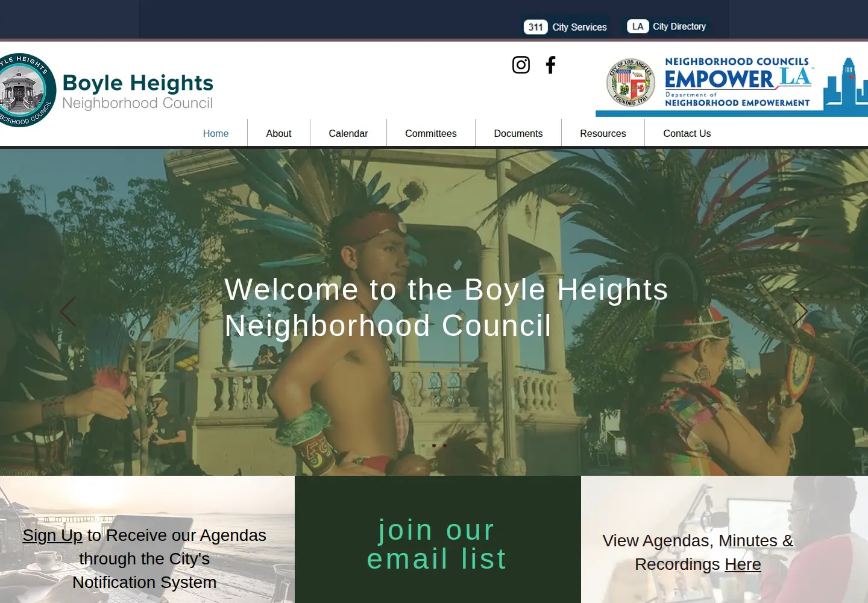
Task: Open the Instagram icon link
Action: coord(521,65)
